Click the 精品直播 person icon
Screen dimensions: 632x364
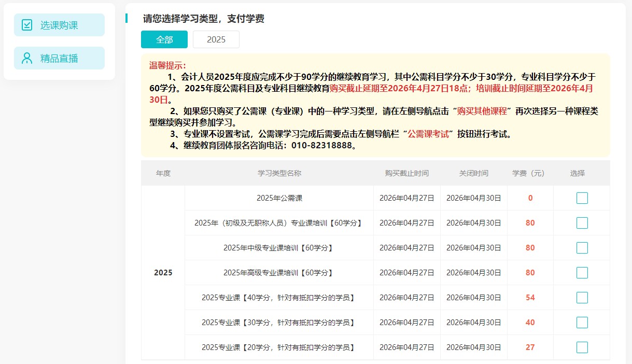tap(27, 58)
